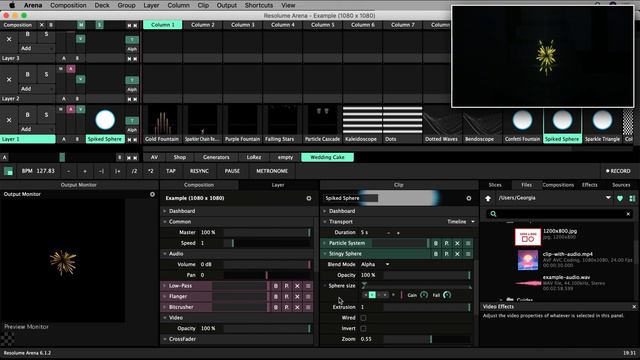Open the Particle System drag handle menu
Viewport: 640px width, 360px height.
pyautogui.click(x=468, y=243)
